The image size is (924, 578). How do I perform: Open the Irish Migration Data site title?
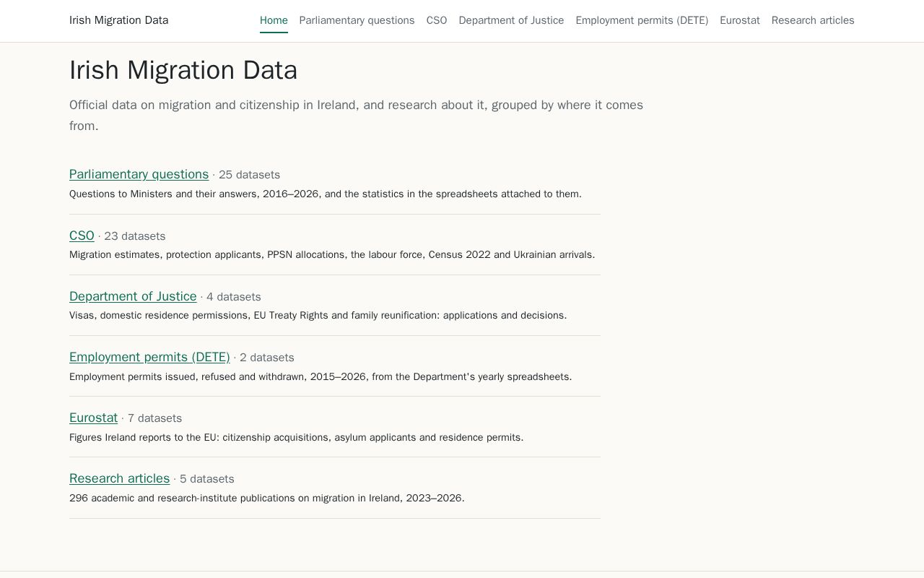(118, 20)
